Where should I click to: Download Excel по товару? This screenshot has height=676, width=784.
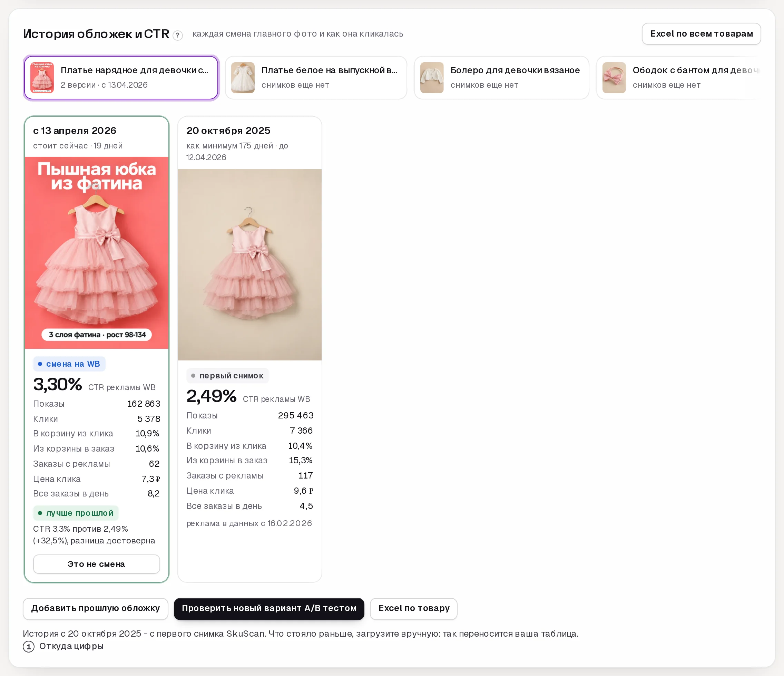(x=414, y=609)
